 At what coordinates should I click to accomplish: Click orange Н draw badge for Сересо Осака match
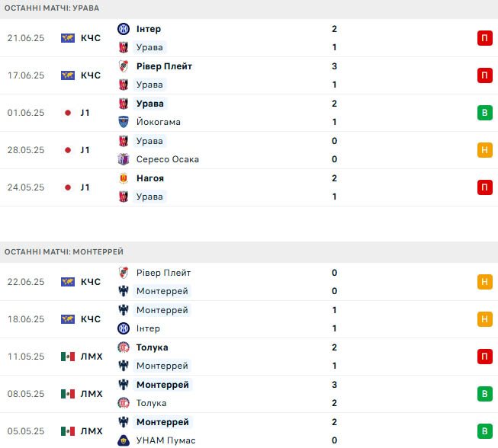coord(485,150)
